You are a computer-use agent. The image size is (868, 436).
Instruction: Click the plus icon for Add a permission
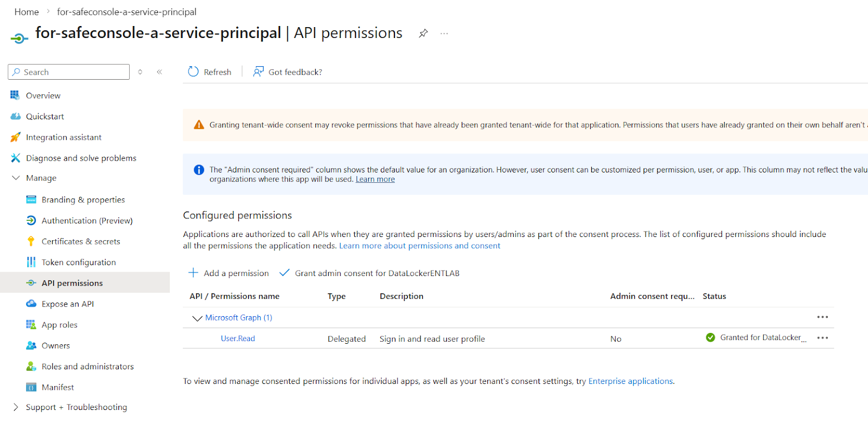pos(193,273)
